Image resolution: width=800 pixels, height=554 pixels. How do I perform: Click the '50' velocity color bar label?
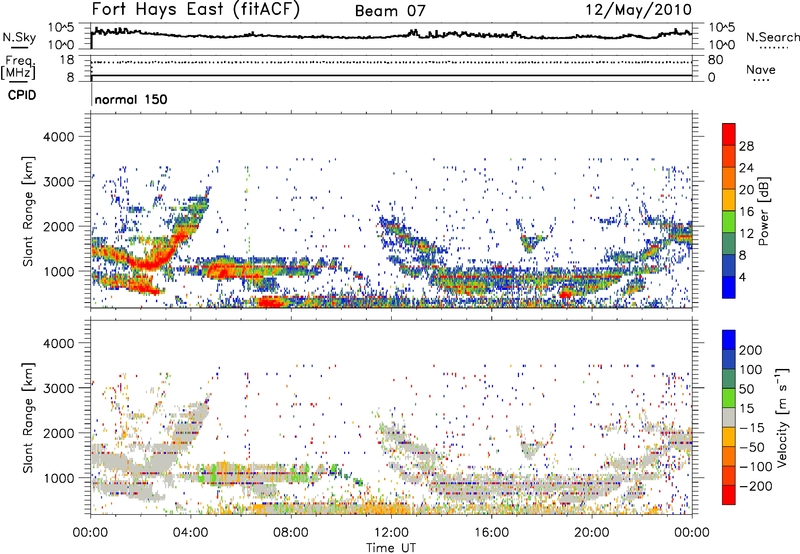coord(746,389)
